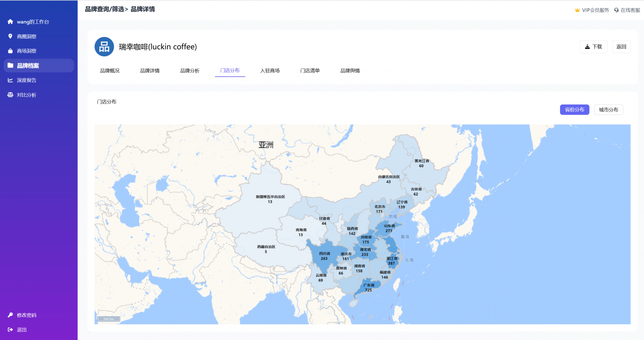This screenshot has width=644, height=340.
Task: Click the folder icon for 品牌档案
Action: (10, 65)
